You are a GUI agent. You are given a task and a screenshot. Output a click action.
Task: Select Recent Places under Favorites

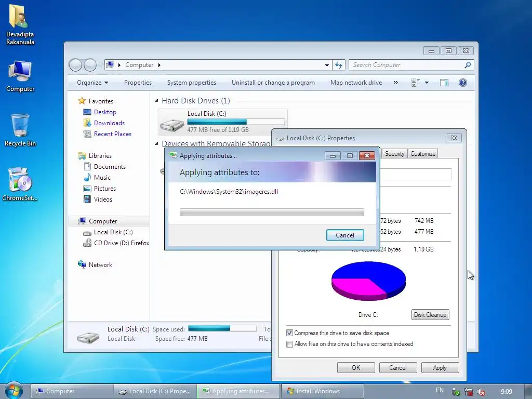point(113,134)
